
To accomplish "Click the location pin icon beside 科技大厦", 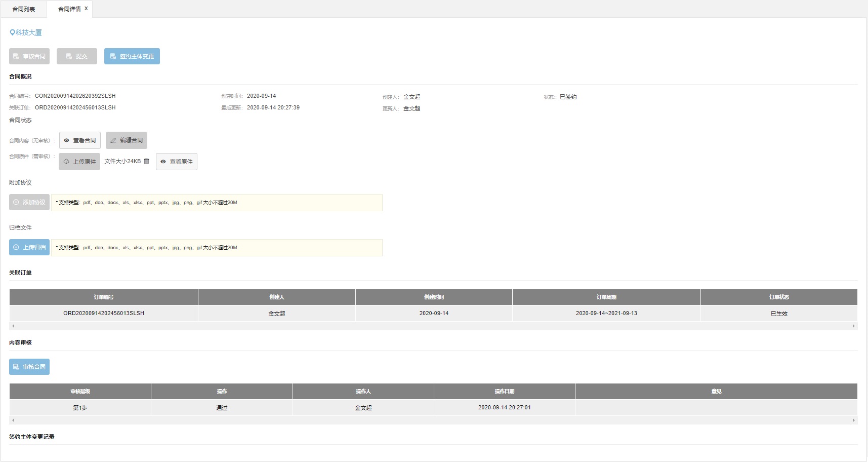I will pyautogui.click(x=12, y=32).
